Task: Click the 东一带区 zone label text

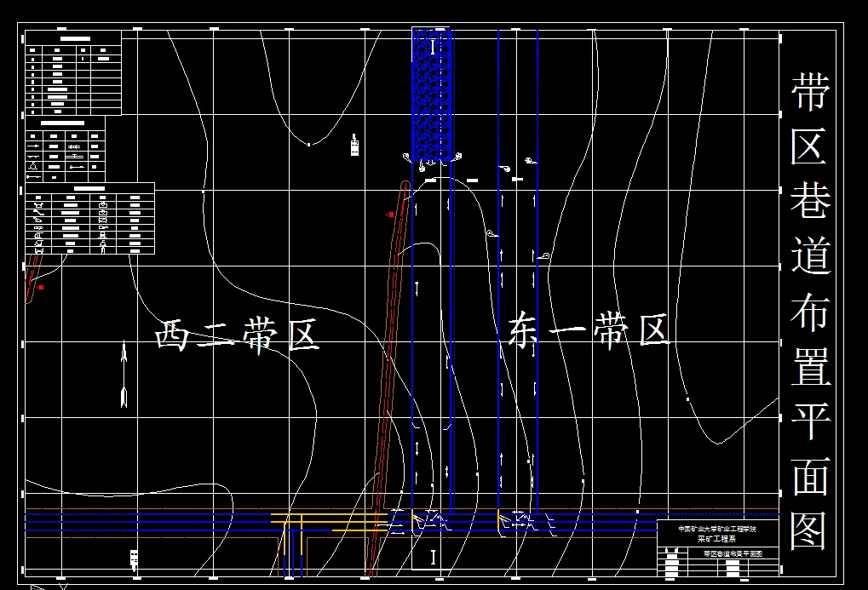Action: (588, 330)
